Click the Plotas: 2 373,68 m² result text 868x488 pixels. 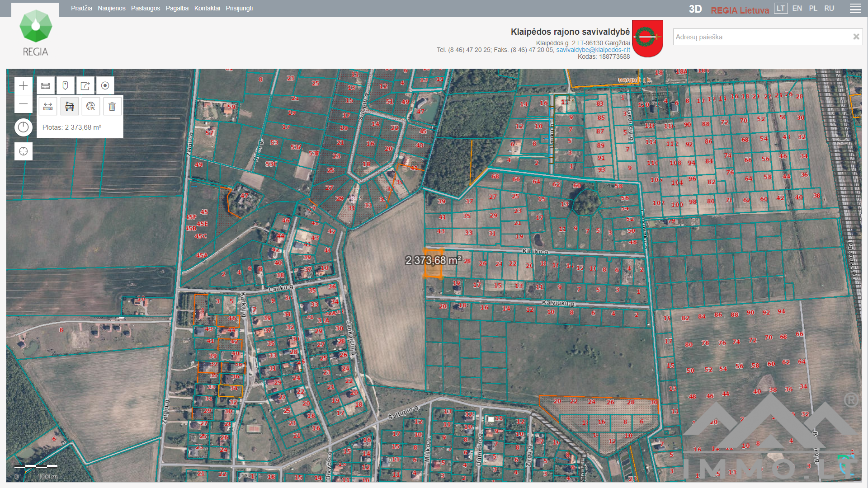point(72,127)
